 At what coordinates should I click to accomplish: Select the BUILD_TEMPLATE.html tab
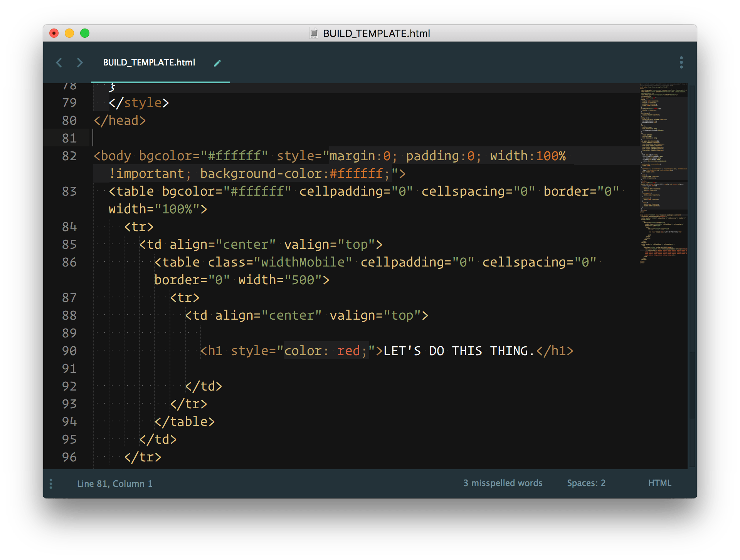pos(149,62)
